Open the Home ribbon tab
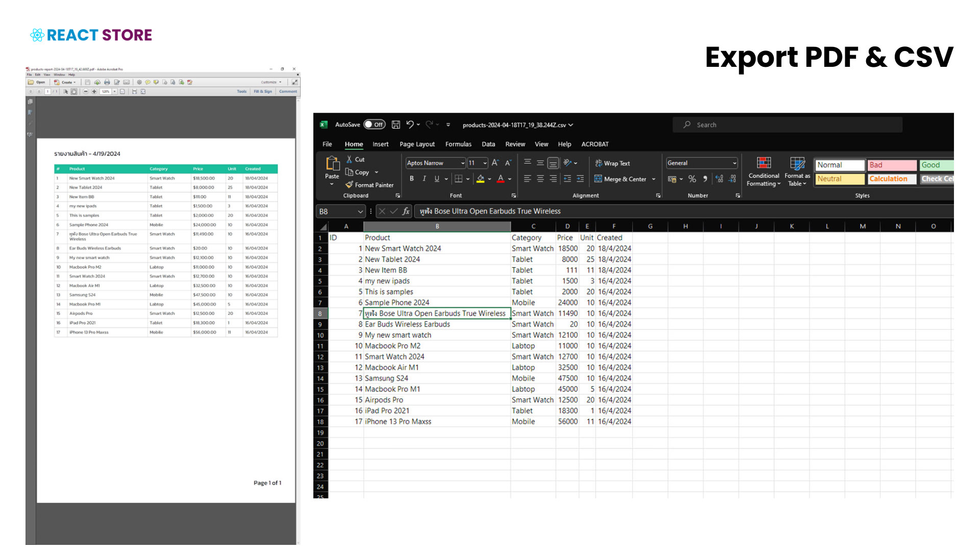This screenshot has width=980, height=551. point(354,144)
